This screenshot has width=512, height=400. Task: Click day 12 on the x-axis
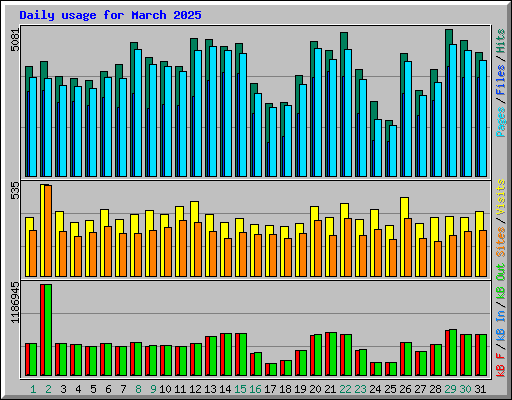point(195,389)
